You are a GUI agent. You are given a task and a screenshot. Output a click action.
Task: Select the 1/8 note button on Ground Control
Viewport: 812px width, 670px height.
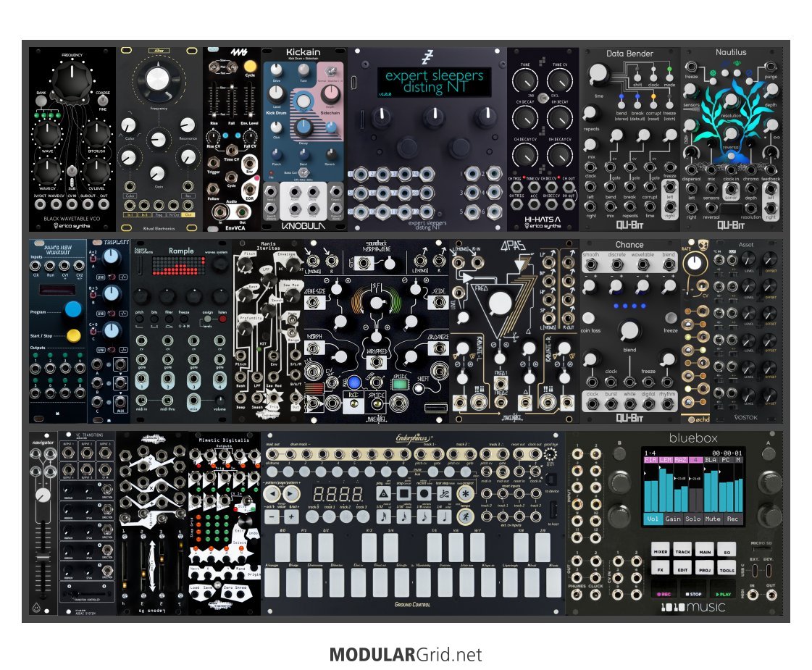pos(424,516)
